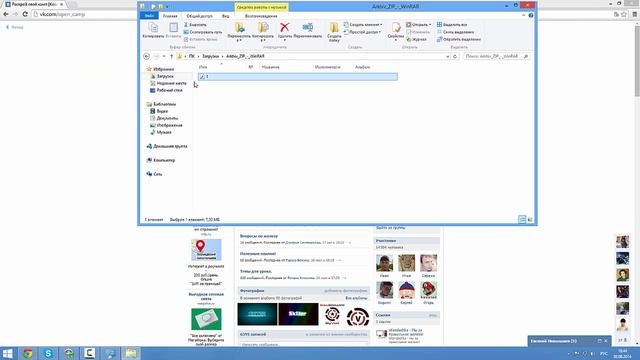Image resolution: width=640 pixels, height=360 pixels.
Task: Click the address bar refresh button
Action: (455, 56)
